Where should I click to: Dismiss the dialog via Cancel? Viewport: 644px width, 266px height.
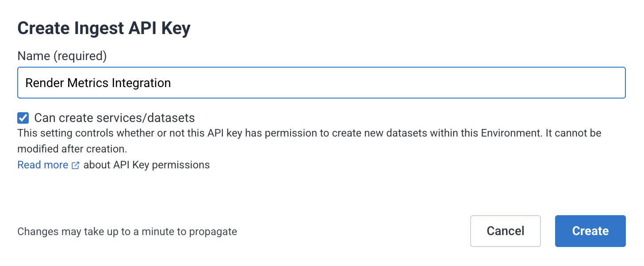[505, 231]
